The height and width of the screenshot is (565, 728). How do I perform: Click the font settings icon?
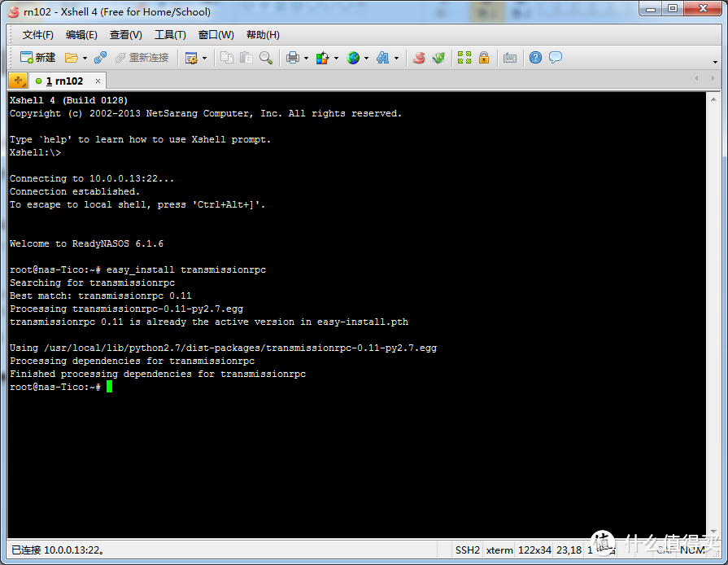(382, 58)
